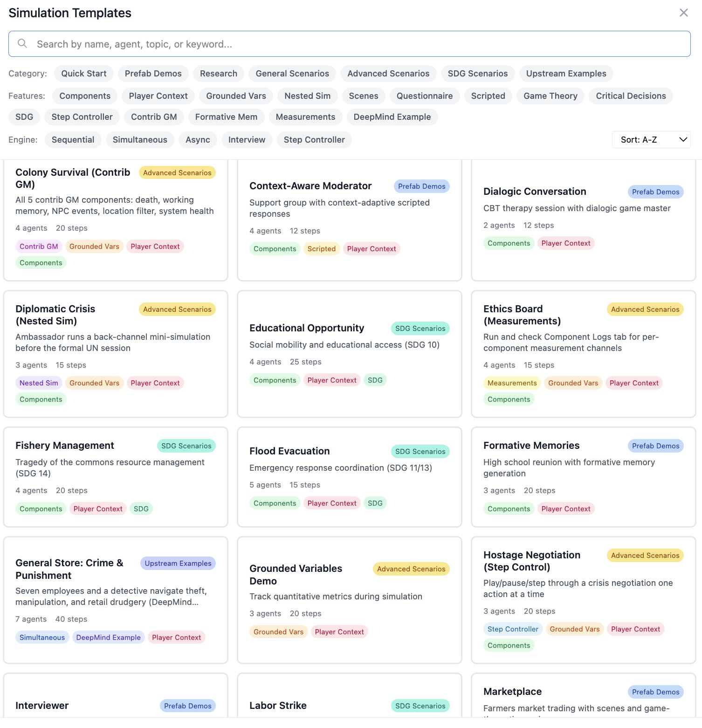Click Grounded Vars tag on Grounded Variables Demo
This screenshot has height=728, width=702.
point(278,632)
